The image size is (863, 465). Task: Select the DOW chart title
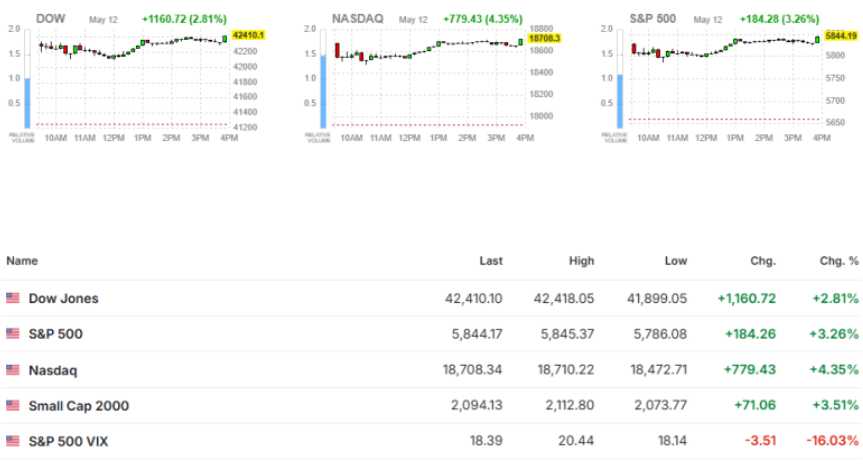point(51,19)
